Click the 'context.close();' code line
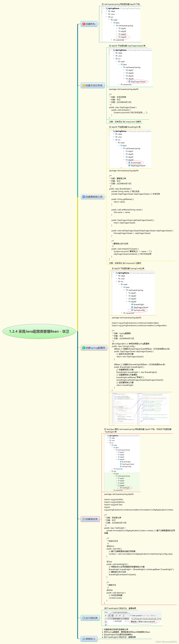Screen dimensions: 179x644 pos(115,598)
